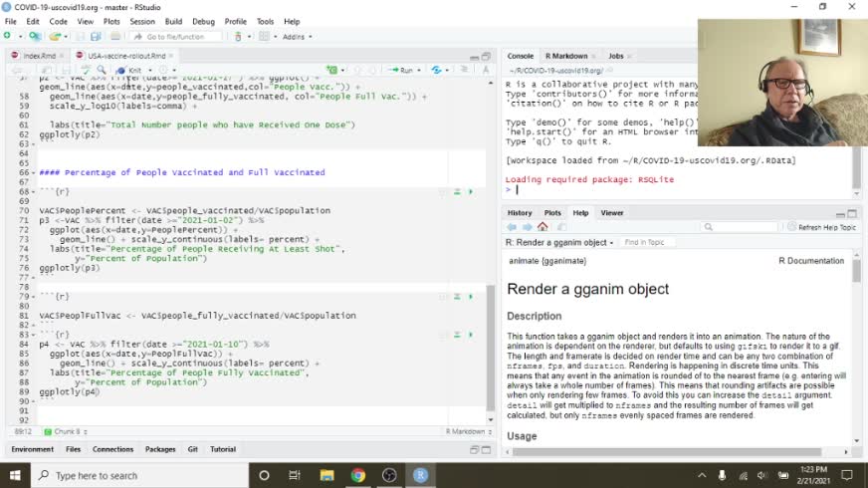This screenshot has height=488, width=868.
Task: Open the Session menu
Action: coord(142,22)
